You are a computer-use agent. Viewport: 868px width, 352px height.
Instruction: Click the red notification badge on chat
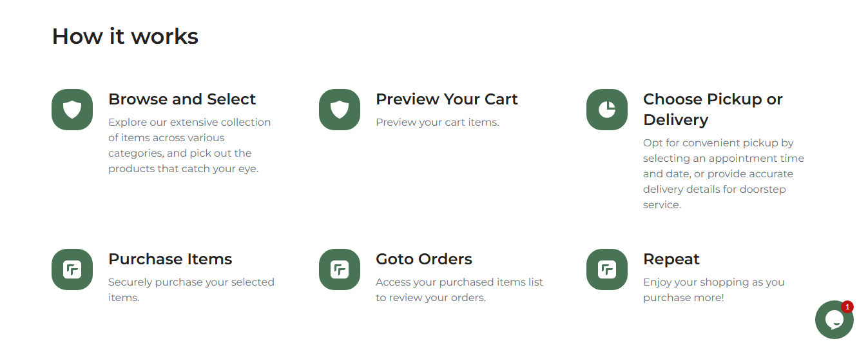pos(847,307)
